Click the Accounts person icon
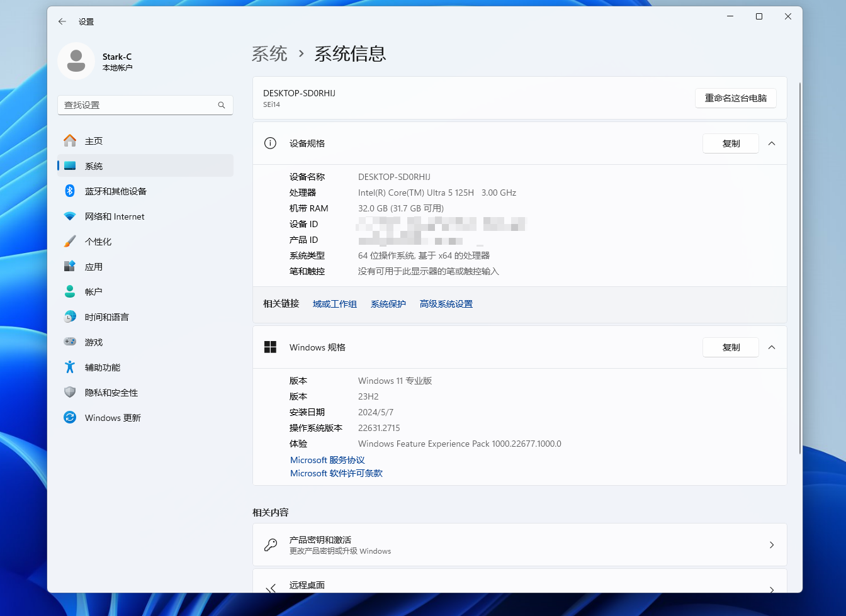The width and height of the screenshot is (846, 616). (x=70, y=291)
